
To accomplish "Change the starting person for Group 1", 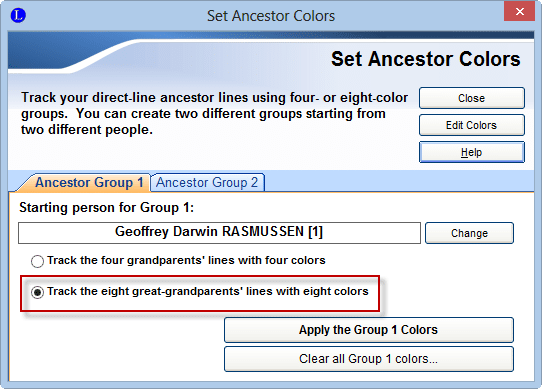I will click(469, 233).
